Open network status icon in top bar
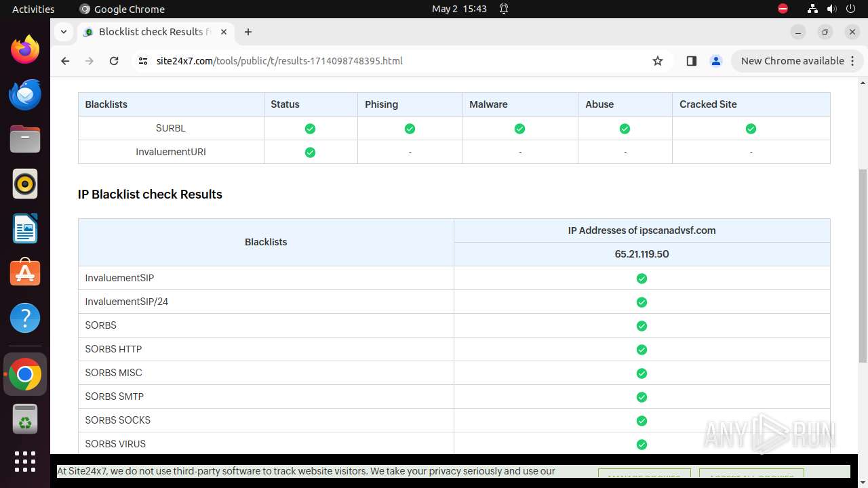 pos(812,9)
